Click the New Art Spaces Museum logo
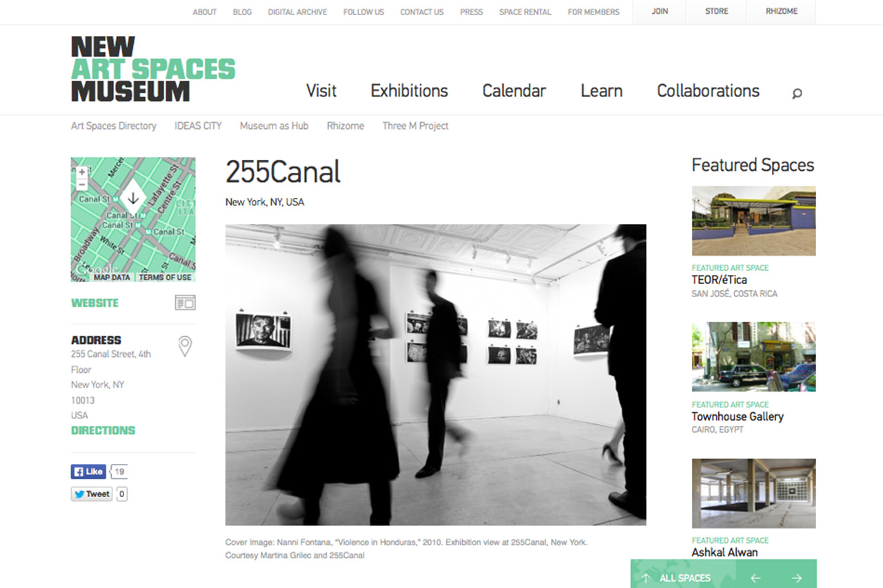Image resolution: width=883 pixels, height=588 pixels. tap(153, 69)
